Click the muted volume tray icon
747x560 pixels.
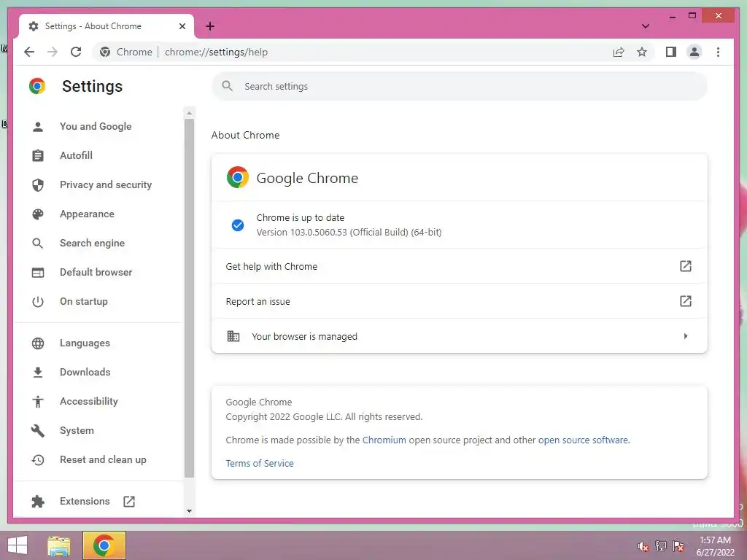643,546
